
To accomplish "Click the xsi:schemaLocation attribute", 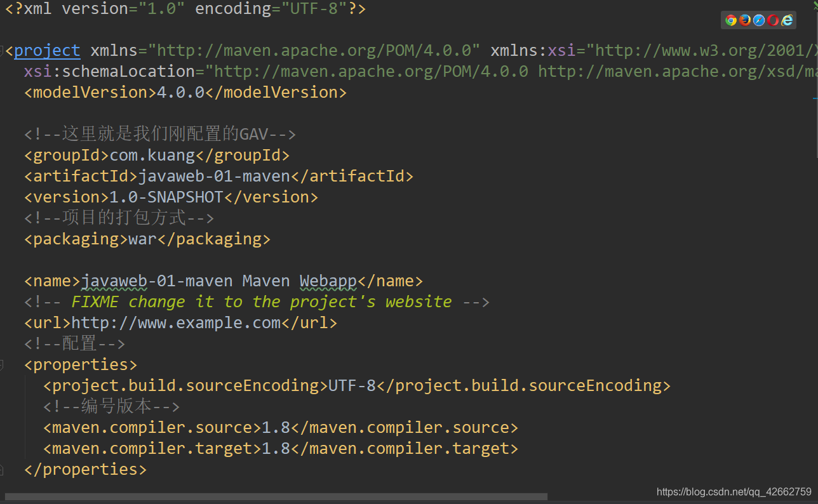I will 109,72.
